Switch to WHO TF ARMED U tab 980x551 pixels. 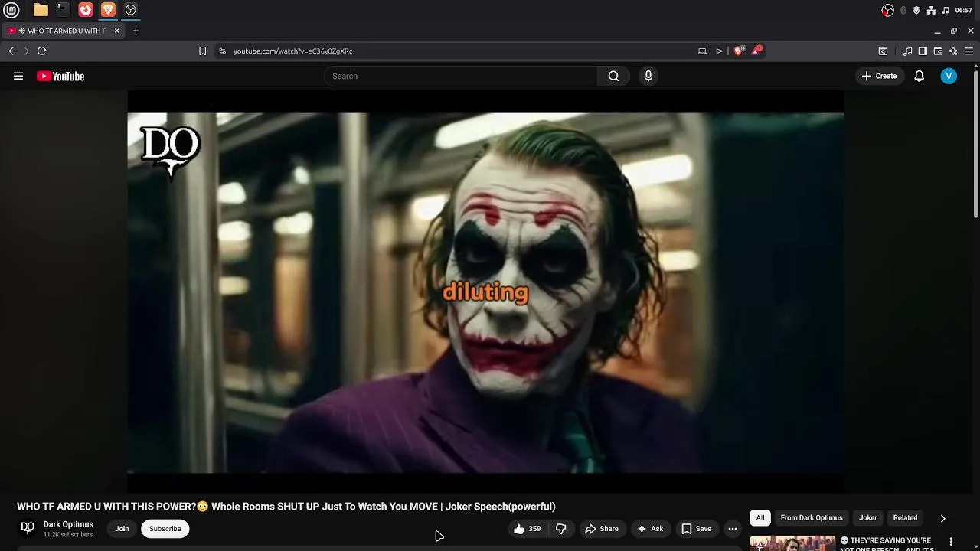click(x=62, y=31)
